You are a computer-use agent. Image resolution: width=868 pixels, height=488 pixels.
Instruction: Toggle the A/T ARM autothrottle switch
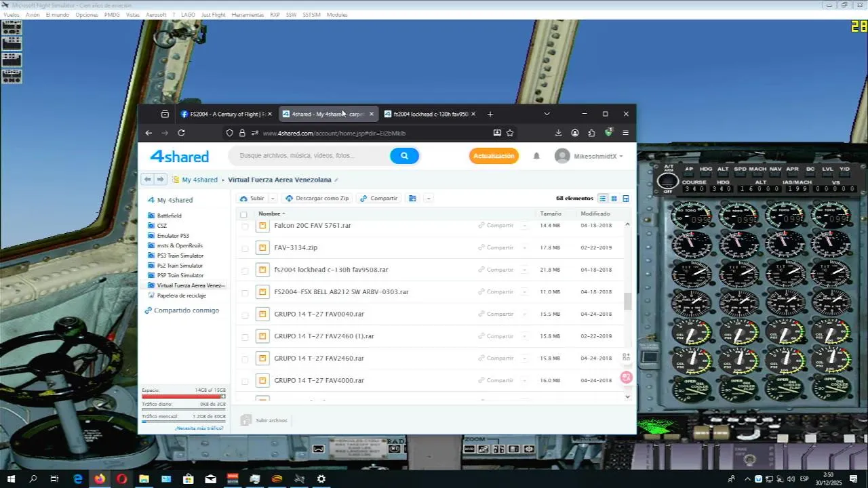pos(668,180)
